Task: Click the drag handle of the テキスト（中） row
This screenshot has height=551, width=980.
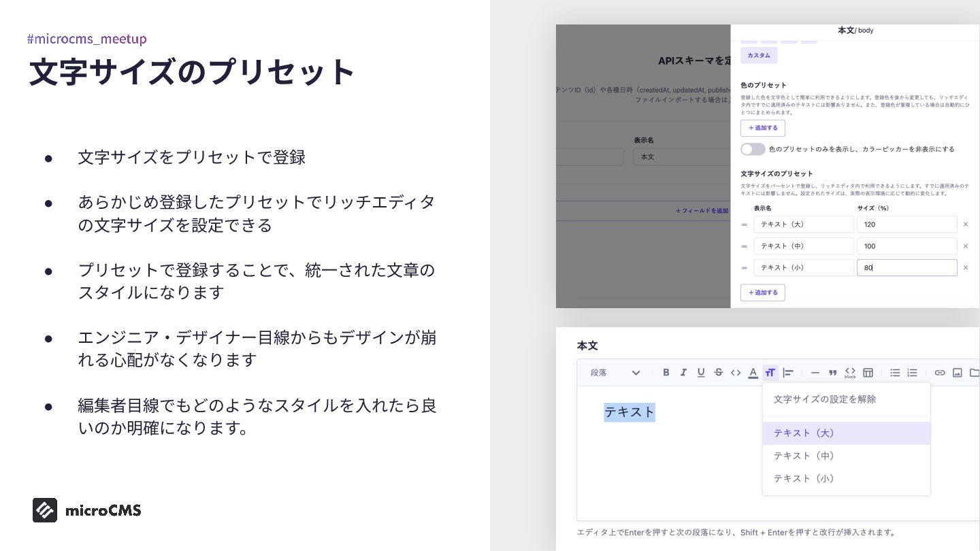Action: tap(745, 246)
